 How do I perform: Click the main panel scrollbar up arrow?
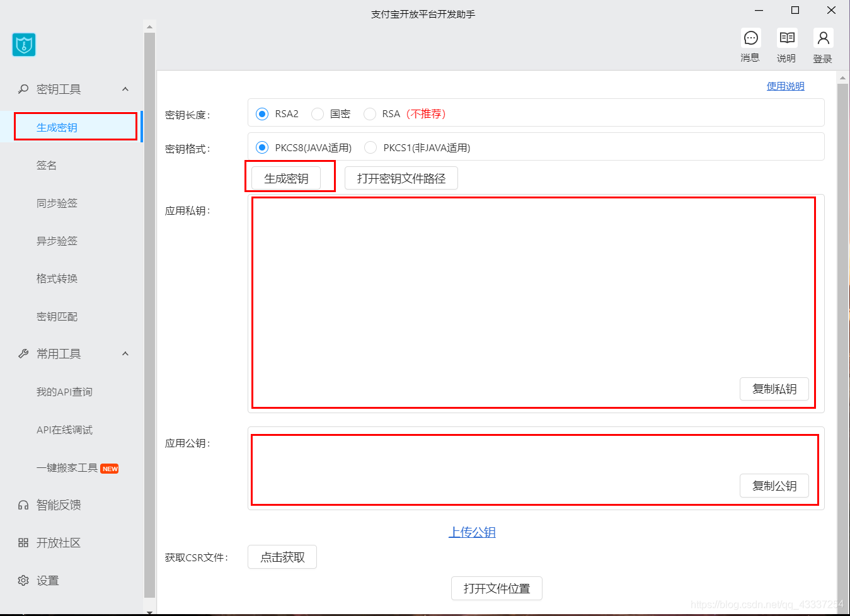(842, 78)
